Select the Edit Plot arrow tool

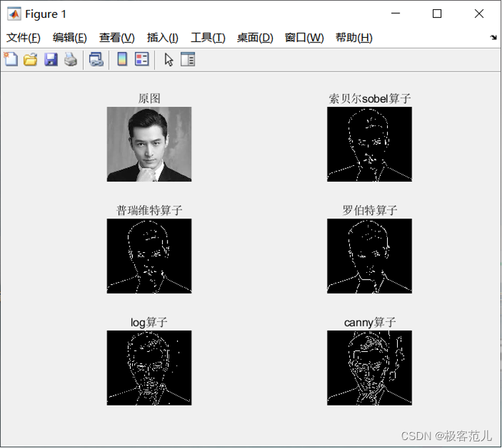[169, 60]
